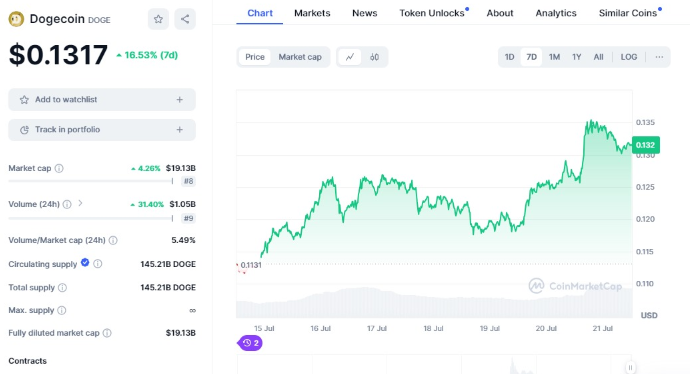Open the Token Unlocks tab
Image resolution: width=690 pixels, height=374 pixels.
[434, 13]
